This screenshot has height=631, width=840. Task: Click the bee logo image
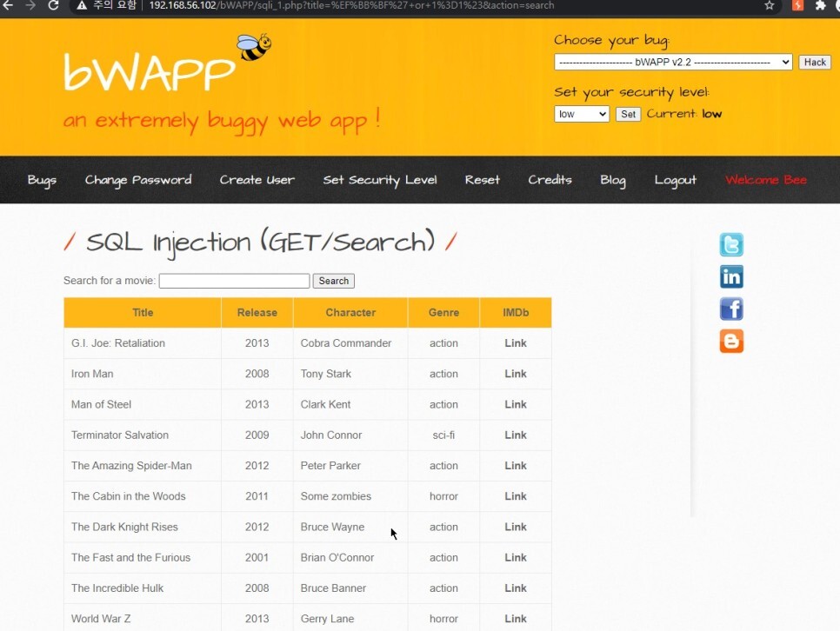click(254, 47)
